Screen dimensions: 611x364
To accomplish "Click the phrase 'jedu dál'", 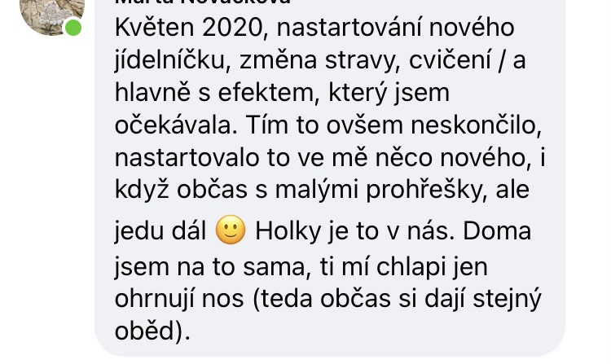I will (x=160, y=230).
